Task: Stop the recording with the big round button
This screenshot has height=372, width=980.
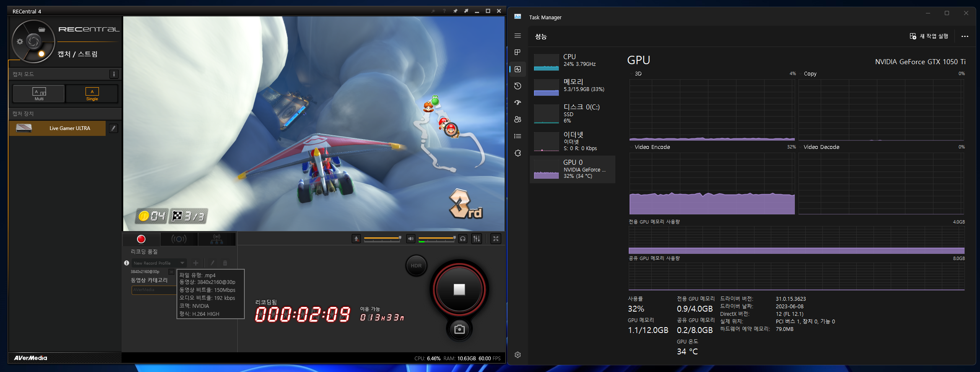Action: 459,289
